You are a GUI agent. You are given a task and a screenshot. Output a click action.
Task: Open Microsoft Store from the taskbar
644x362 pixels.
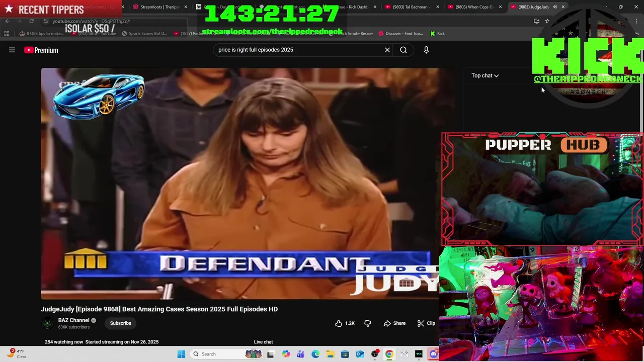tap(345, 354)
